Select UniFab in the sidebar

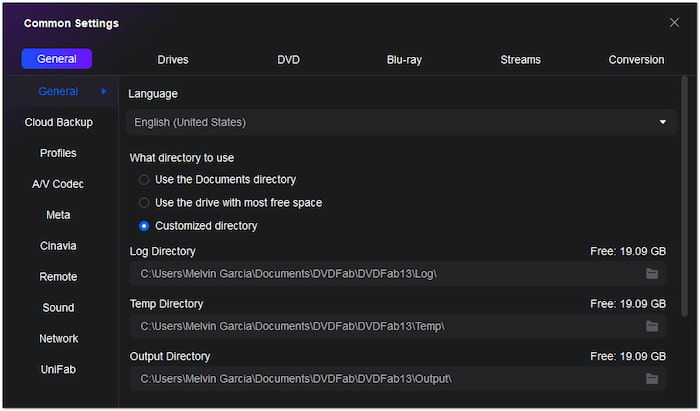point(58,369)
